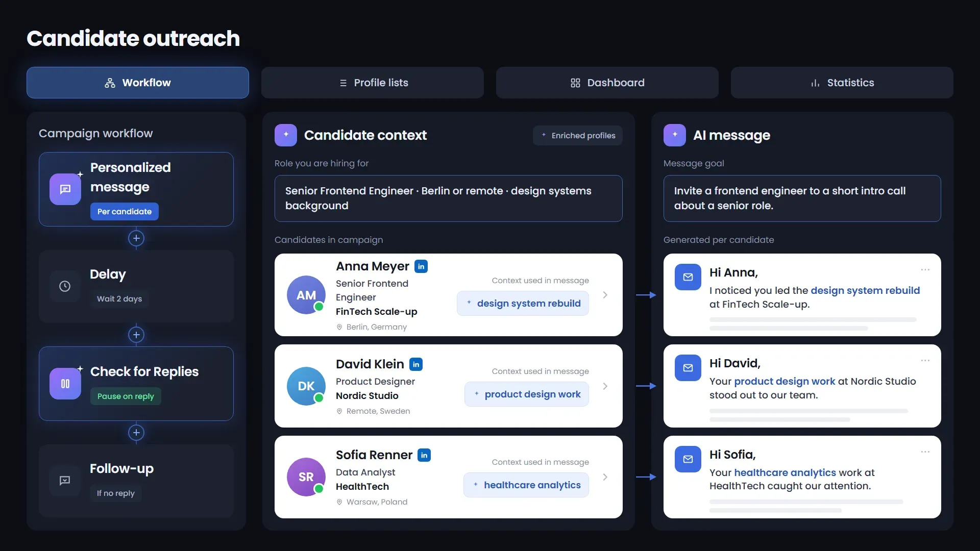
Task: Edit the Role you are hiring for field
Action: coord(449,198)
